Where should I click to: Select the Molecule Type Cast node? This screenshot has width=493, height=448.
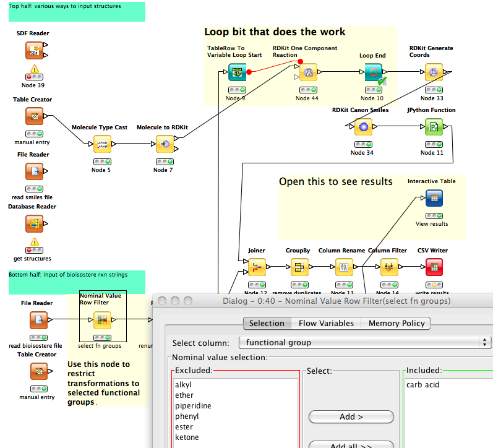point(101,144)
